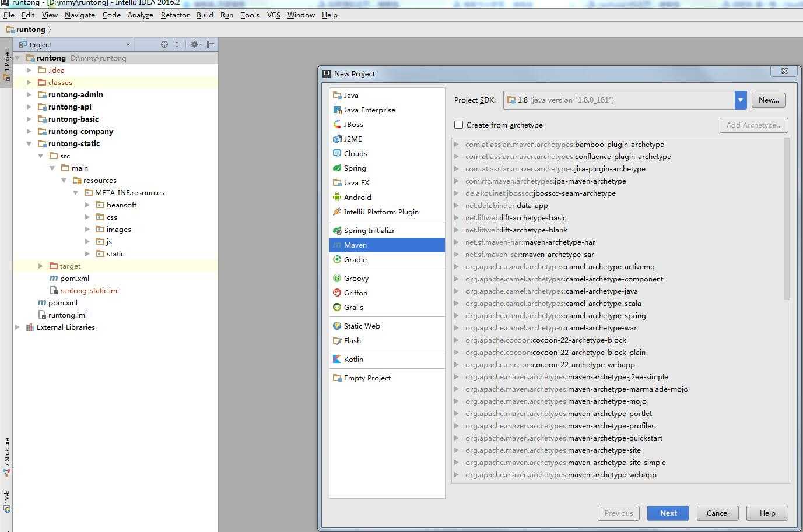Expand maven-archetype-webapp archetype entry
The image size is (803, 532).
click(x=457, y=474)
